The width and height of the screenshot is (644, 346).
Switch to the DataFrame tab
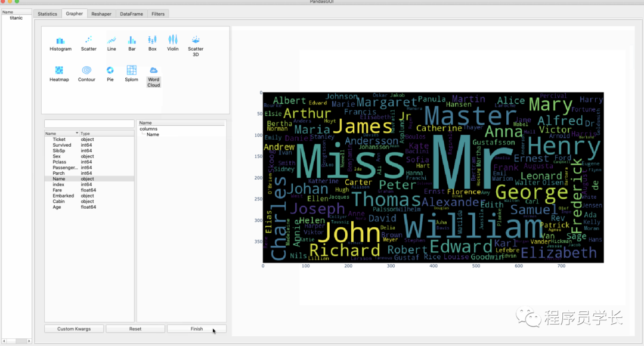coord(131,14)
